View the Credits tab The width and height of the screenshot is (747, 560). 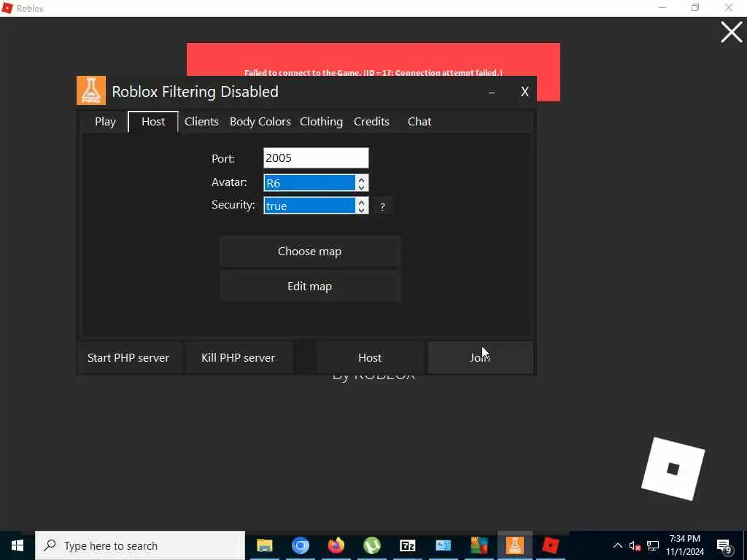371,122
